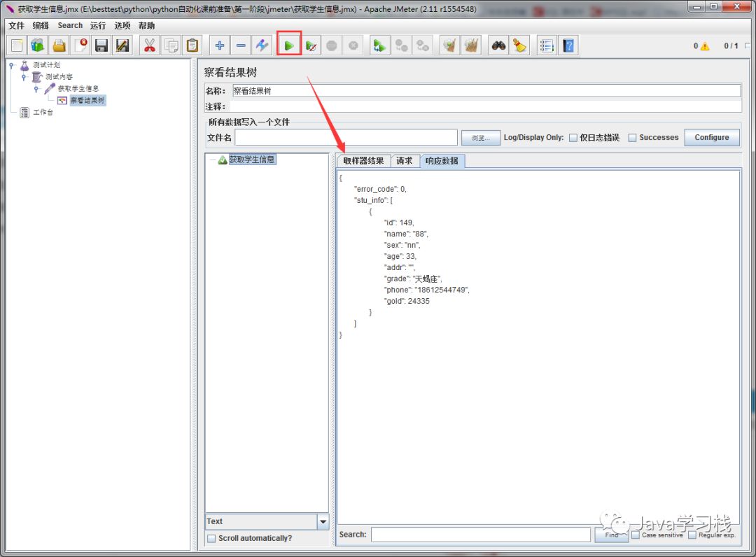Click the Save As toolbar icon
This screenshot has height=557, width=756.
click(122, 45)
